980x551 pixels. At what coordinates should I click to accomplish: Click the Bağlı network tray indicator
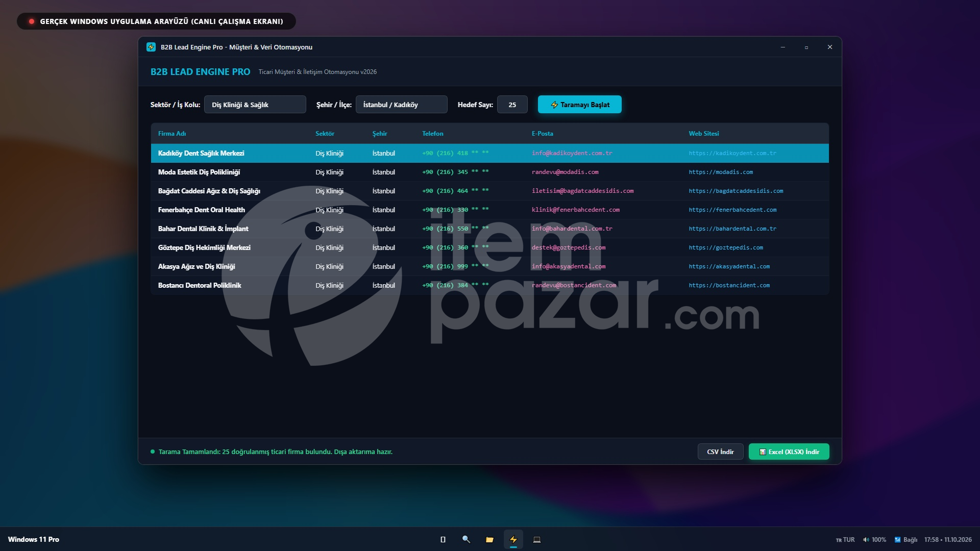[905, 539]
